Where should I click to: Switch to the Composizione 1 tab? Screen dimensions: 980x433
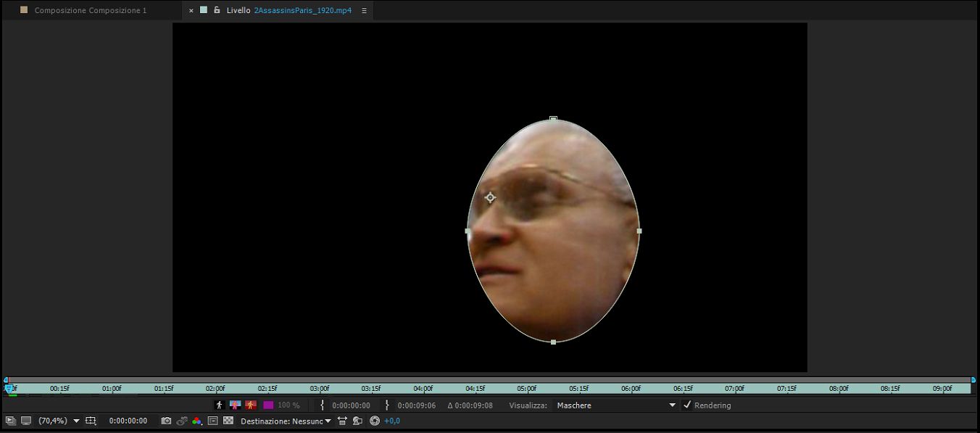[90, 11]
